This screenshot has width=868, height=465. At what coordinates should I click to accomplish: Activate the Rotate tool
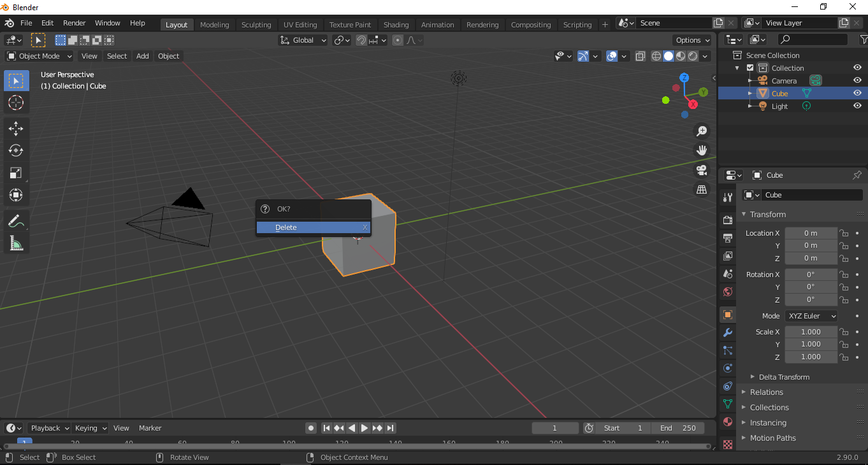pos(16,150)
